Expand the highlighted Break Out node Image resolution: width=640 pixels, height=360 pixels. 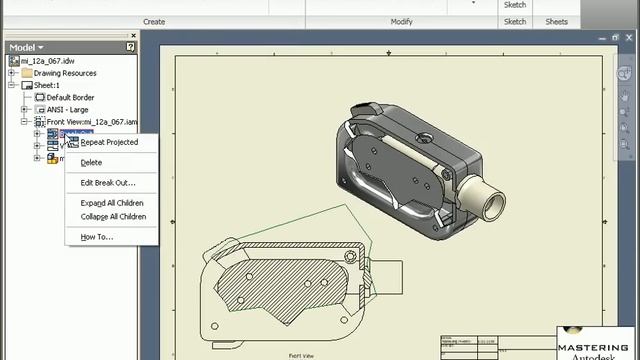coord(37,133)
